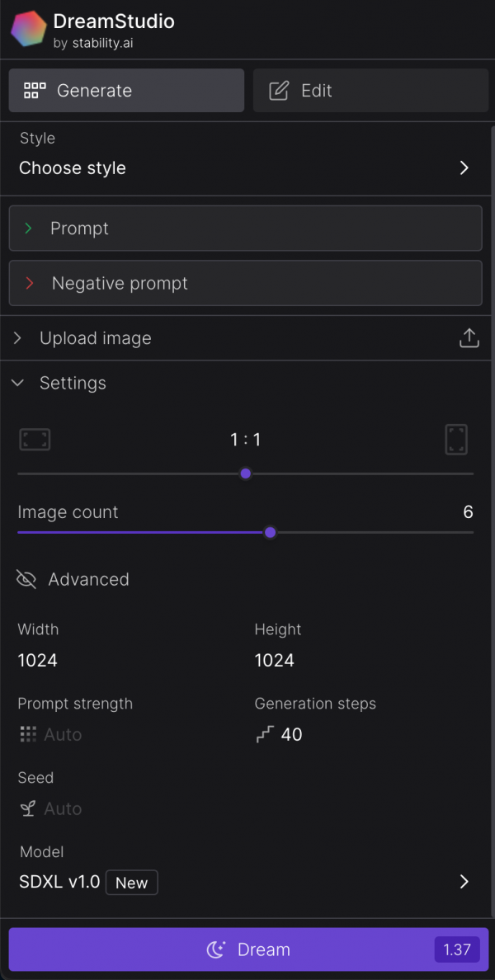Click the prompt strength grid icon
The image size is (495, 980).
(28, 734)
